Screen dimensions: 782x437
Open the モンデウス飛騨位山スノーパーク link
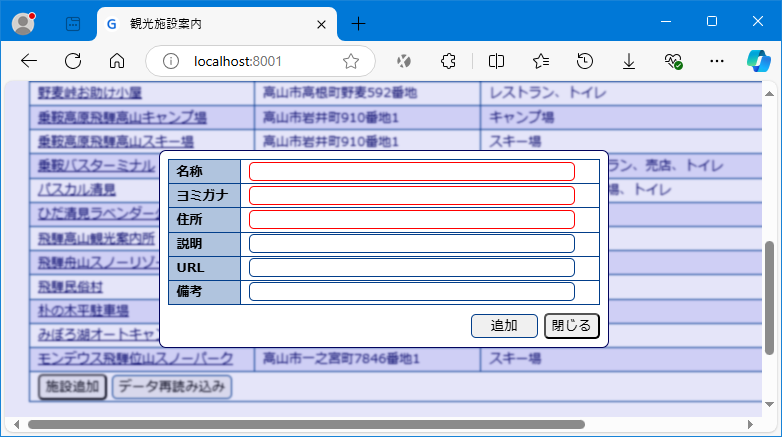coord(136,358)
